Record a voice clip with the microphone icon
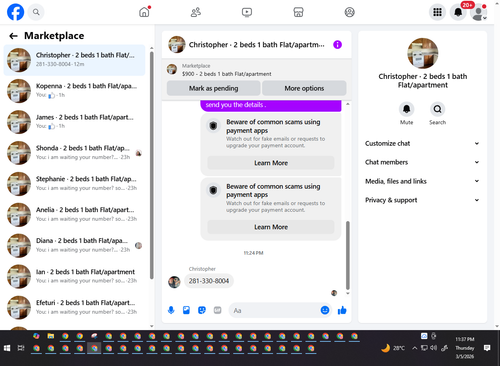The height and width of the screenshot is (366, 500). [171, 310]
